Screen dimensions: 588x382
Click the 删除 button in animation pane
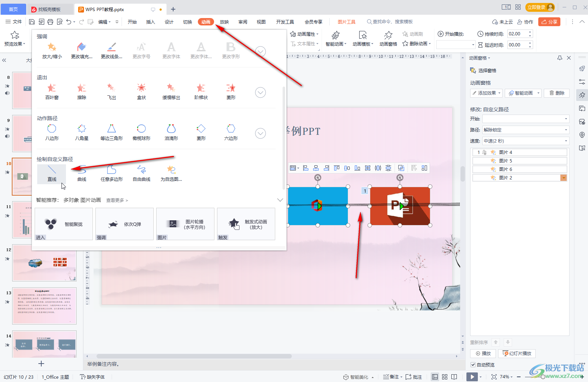coord(557,93)
